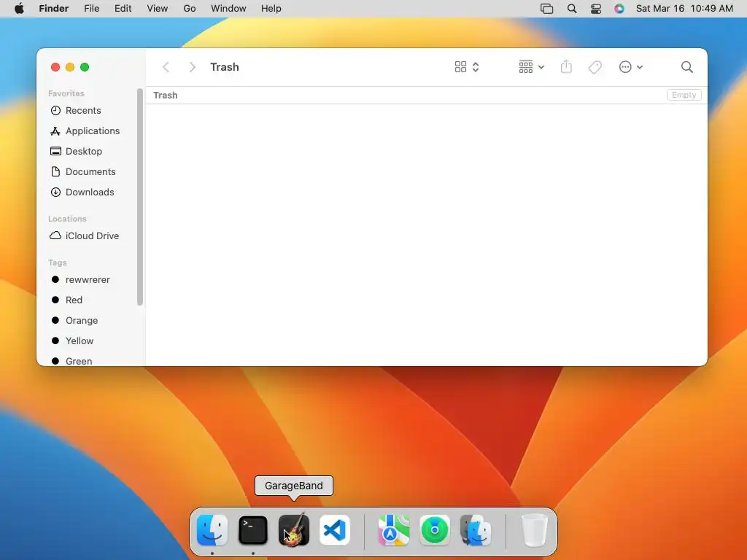
Task: Click the Tags section header
Action: (57, 262)
